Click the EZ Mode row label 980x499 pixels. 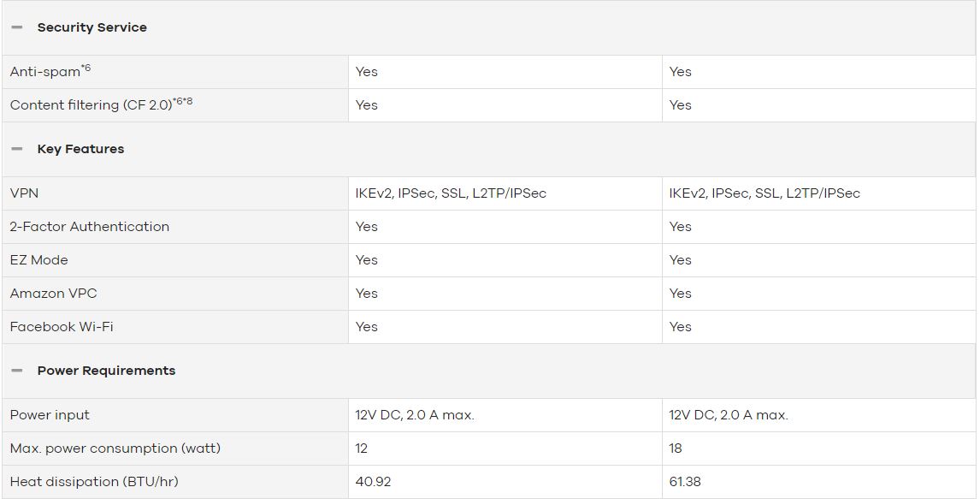[38, 260]
